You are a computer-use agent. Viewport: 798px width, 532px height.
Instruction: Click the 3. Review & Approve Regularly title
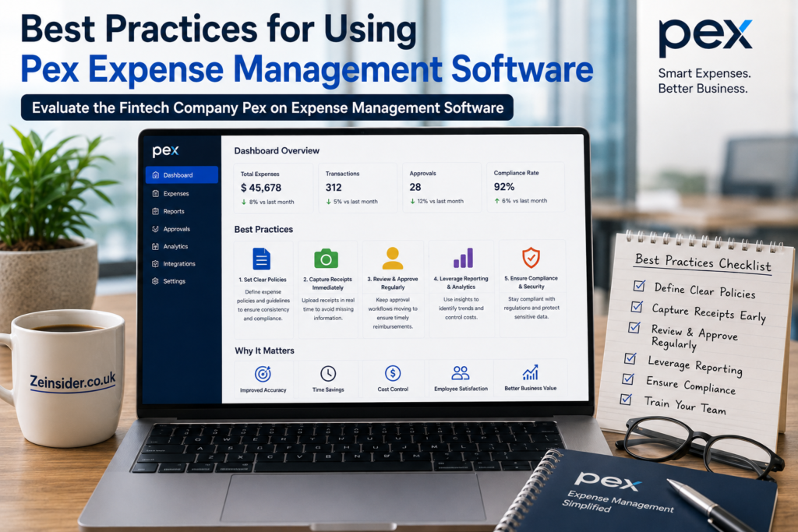(x=393, y=283)
